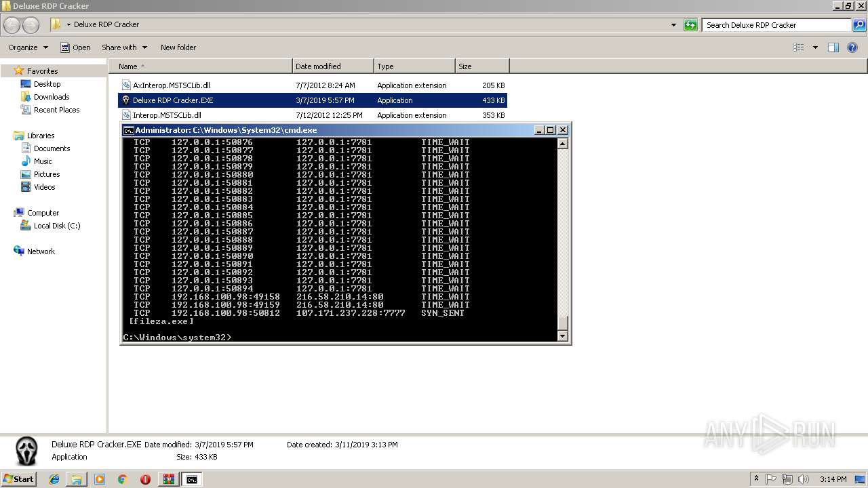Click the cmd.exe taskbar button
The image size is (868, 488).
point(192,479)
